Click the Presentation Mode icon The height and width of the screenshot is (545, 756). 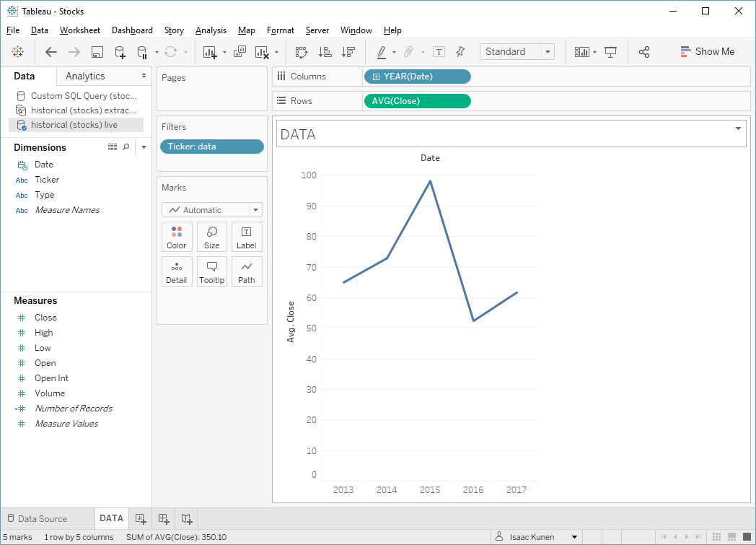click(x=611, y=52)
